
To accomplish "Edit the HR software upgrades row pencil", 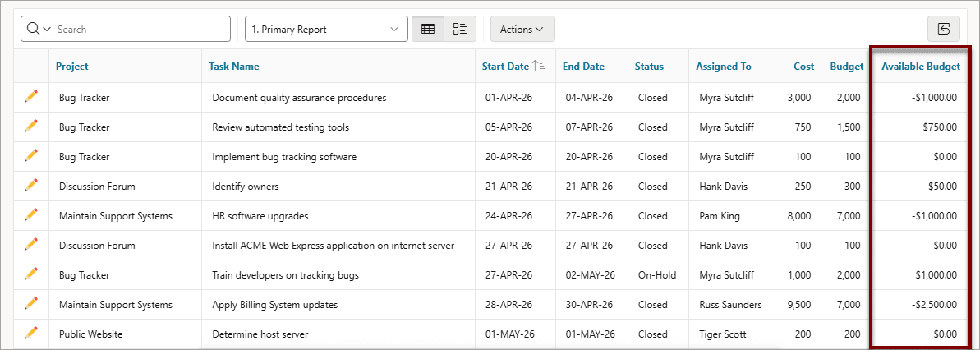I will [31, 215].
